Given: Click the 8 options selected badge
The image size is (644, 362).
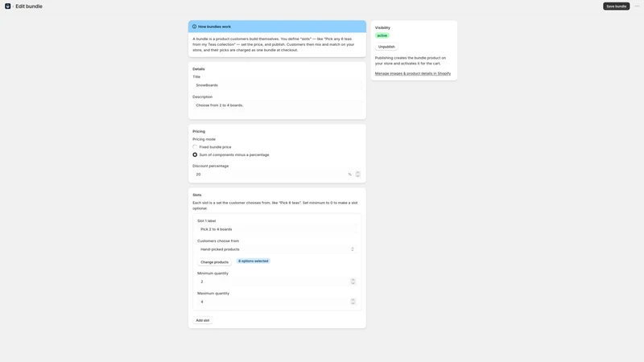Looking at the screenshot, I should (253, 261).
